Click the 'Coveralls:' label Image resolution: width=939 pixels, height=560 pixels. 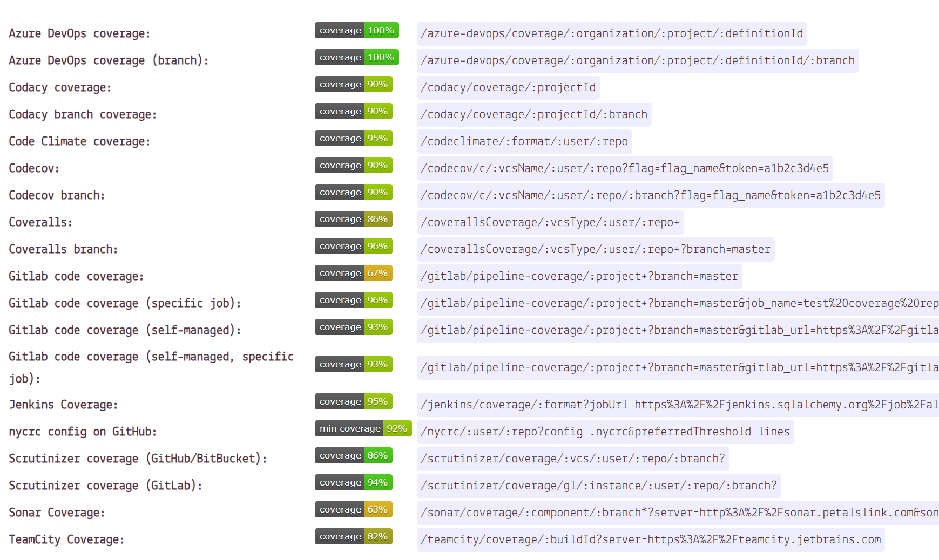click(x=40, y=222)
